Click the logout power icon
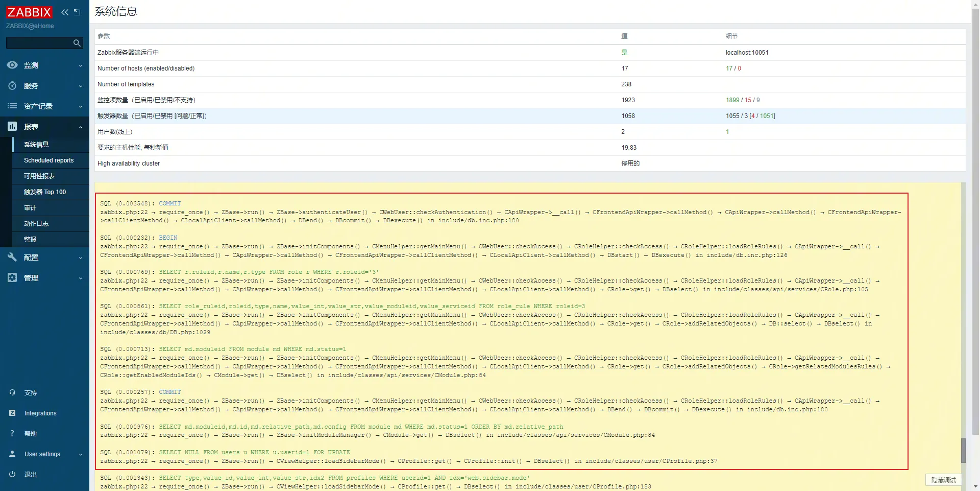 click(12, 475)
